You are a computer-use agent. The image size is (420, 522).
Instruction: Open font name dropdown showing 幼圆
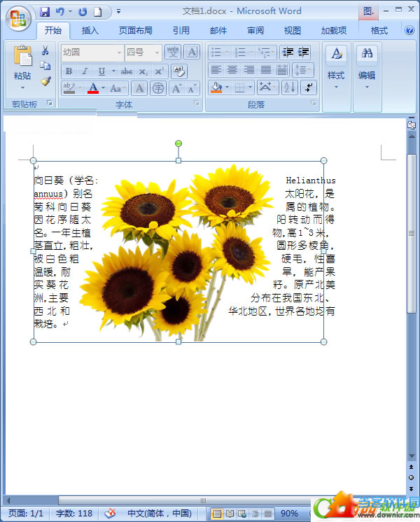[119, 52]
